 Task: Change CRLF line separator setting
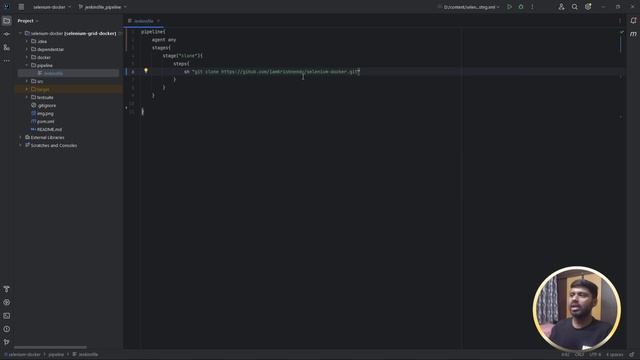(x=580, y=355)
